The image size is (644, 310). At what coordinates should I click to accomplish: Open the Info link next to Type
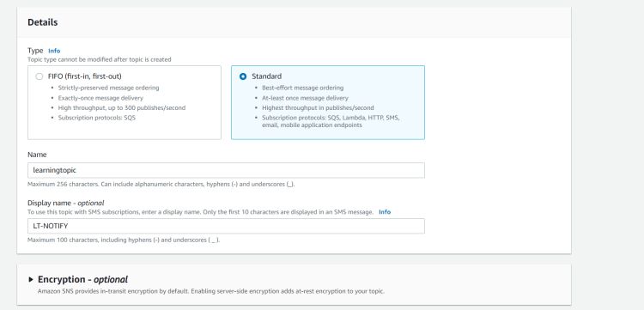click(54, 51)
